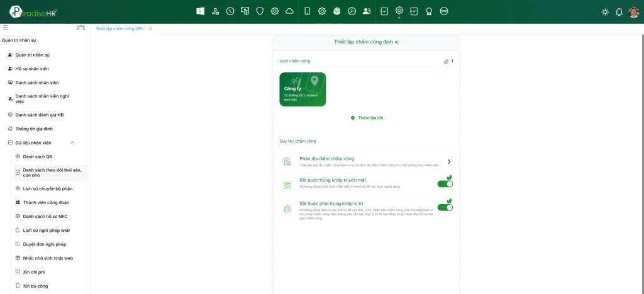
Task: Toggle the brightness theme sun icon
Action: pyautogui.click(x=605, y=13)
